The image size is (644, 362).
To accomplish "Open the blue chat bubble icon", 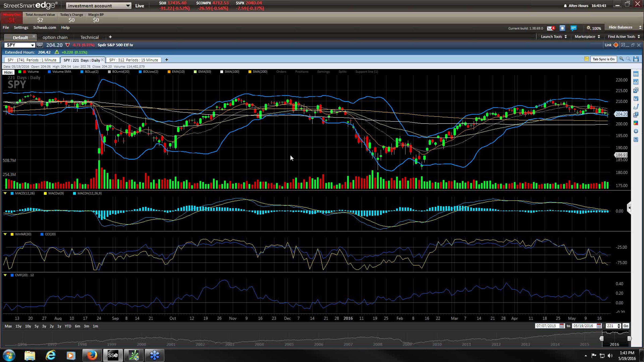I will (573, 28).
